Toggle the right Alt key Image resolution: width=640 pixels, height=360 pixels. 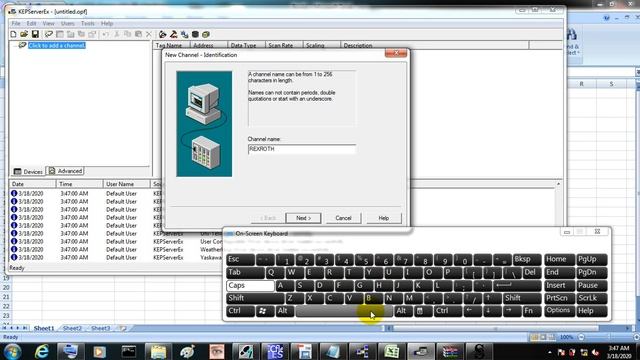pyautogui.click(x=403, y=311)
